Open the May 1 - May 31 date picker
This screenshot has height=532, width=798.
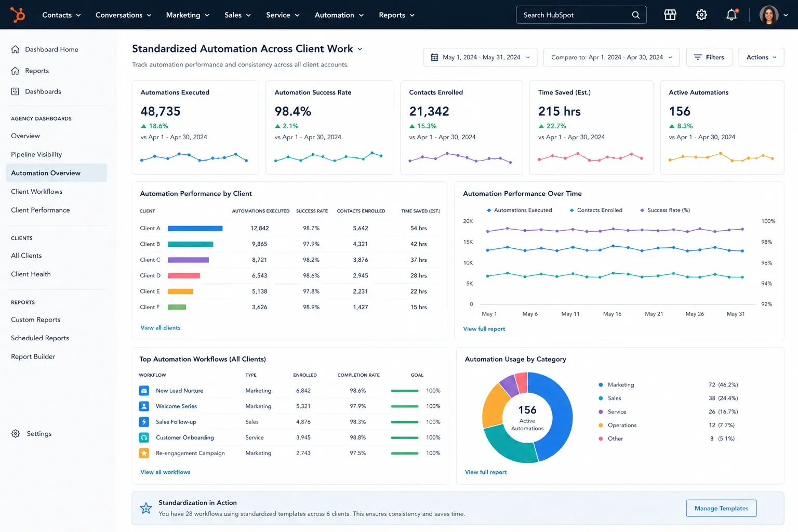481,57
